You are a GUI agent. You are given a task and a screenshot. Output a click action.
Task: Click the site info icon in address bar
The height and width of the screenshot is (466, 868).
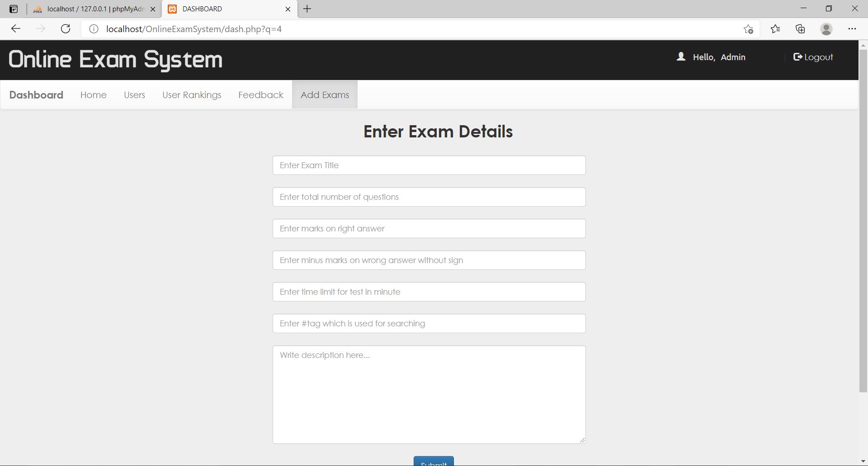click(94, 29)
